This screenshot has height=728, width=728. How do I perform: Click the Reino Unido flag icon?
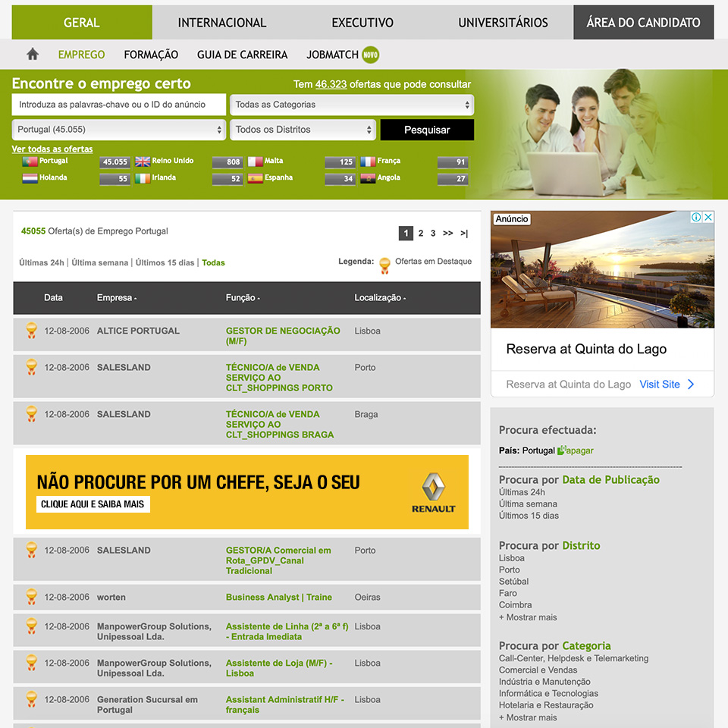(x=143, y=161)
